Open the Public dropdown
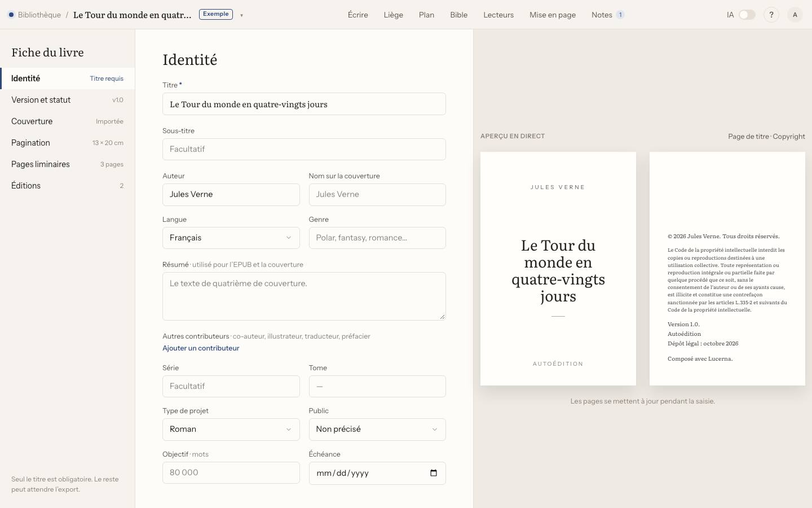The image size is (812, 508). 377,429
